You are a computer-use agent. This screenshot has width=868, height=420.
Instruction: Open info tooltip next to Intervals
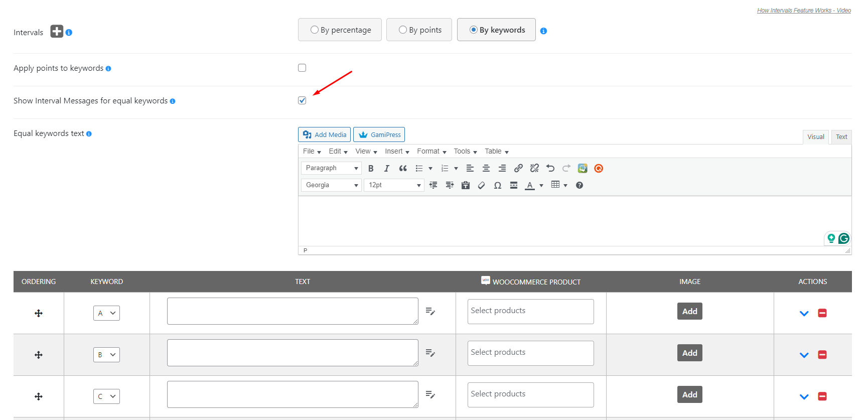click(x=69, y=33)
